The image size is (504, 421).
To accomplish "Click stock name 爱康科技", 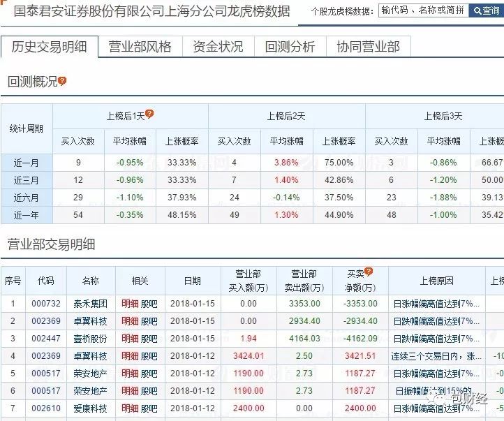I will [x=90, y=408].
